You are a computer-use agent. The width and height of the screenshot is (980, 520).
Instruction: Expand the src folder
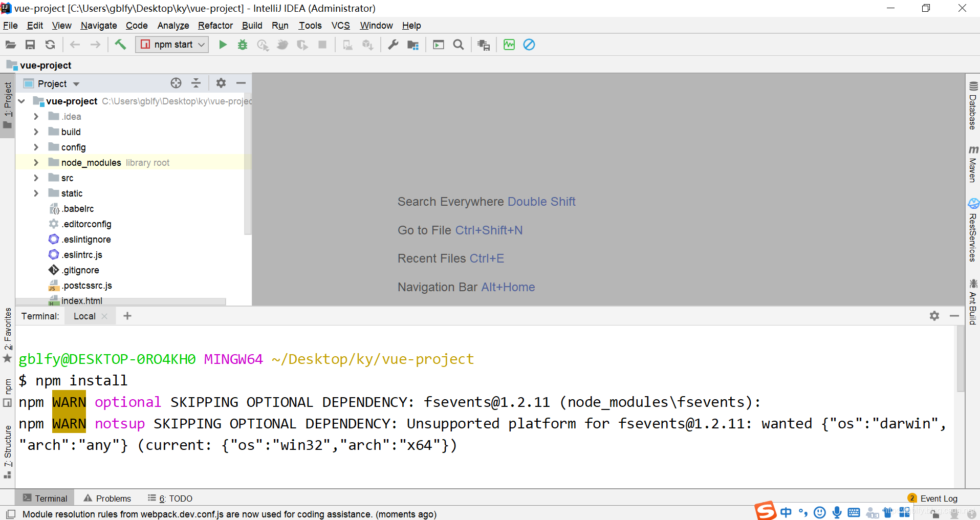36,178
